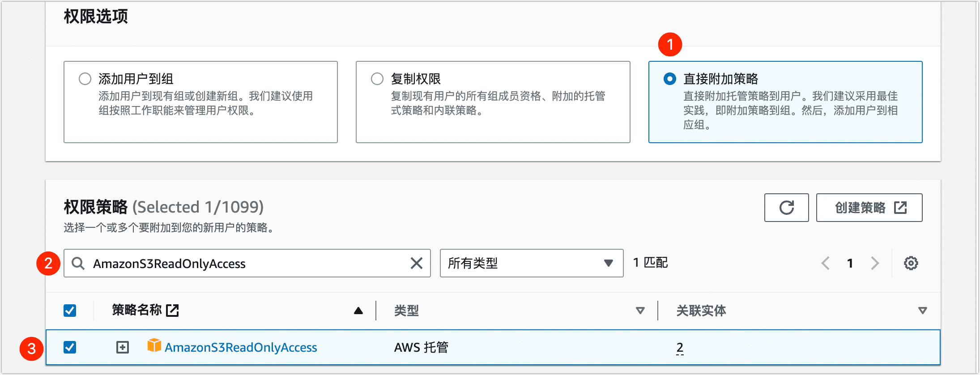Click external link icon beside 策略名称
Viewport: 980px width, 375px height.
point(172,310)
